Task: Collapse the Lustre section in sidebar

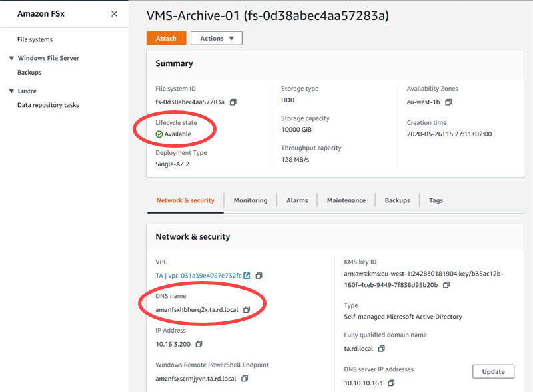Action: click(11, 91)
